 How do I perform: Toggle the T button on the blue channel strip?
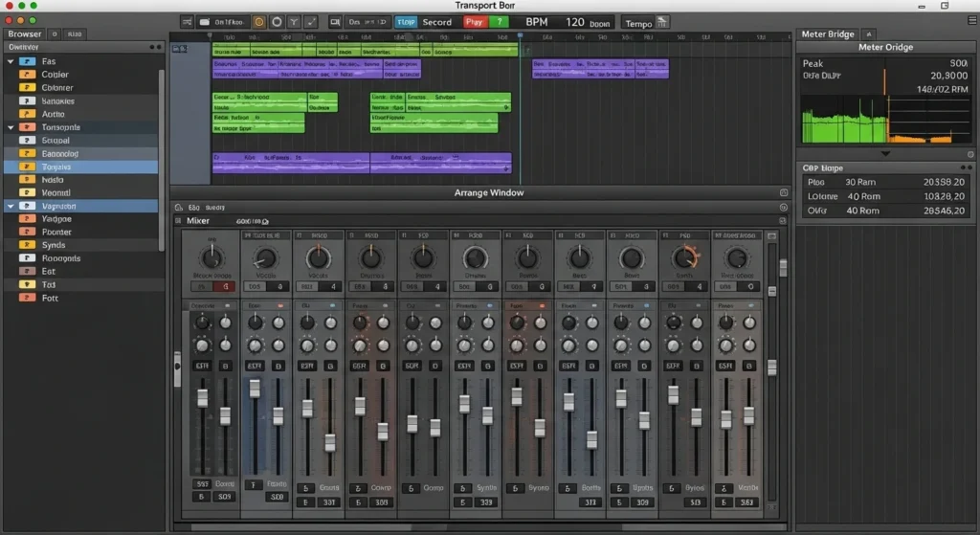click(x=253, y=484)
